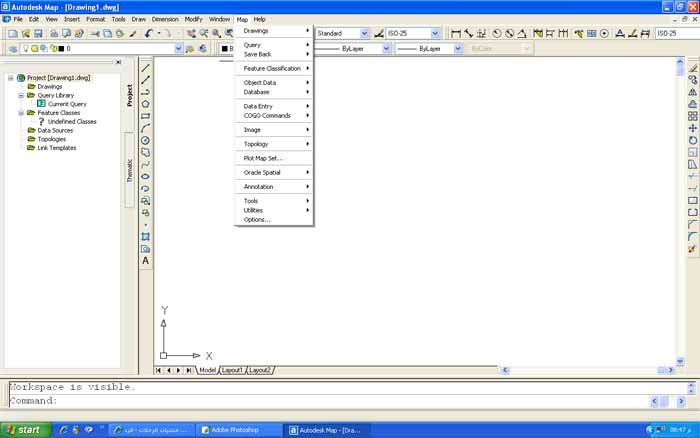Click the Open file toolbar icon
700x438 pixels.
26,33
